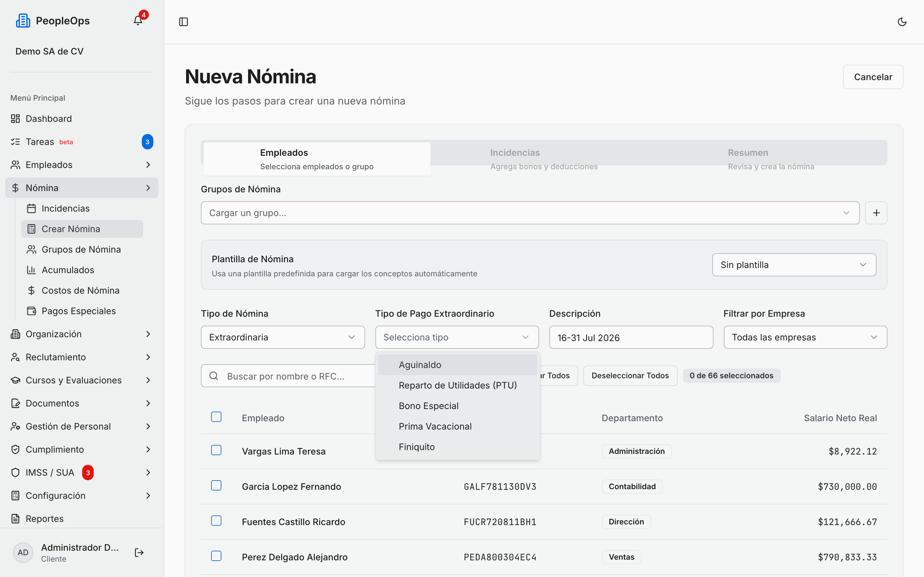The height and width of the screenshot is (577, 924).
Task: Add a new payroll group plus icon
Action: click(x=876, y=213)
